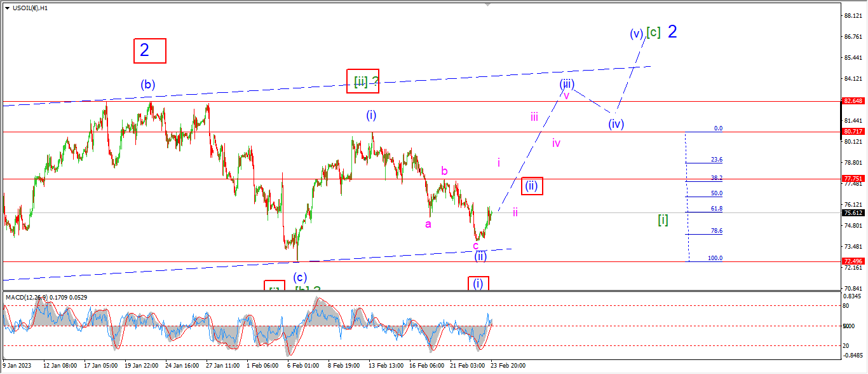Click the MACD(12,26,9) indicator label
This screenshot has height=374, width=868.
pos(23,297)
